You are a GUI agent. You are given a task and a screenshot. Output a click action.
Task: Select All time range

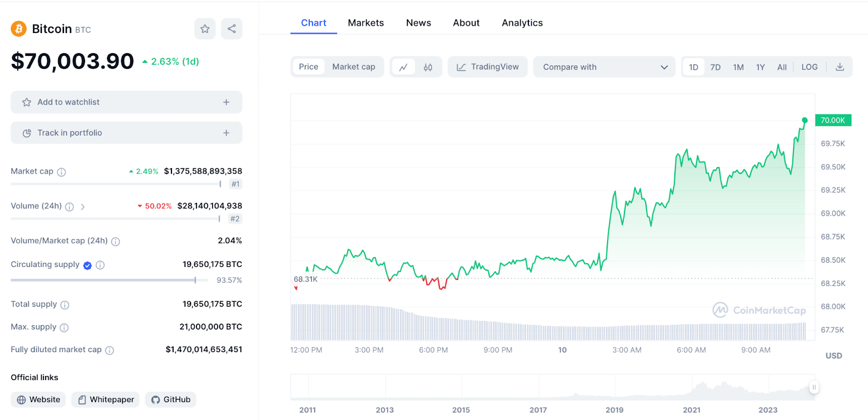point(782,67)
